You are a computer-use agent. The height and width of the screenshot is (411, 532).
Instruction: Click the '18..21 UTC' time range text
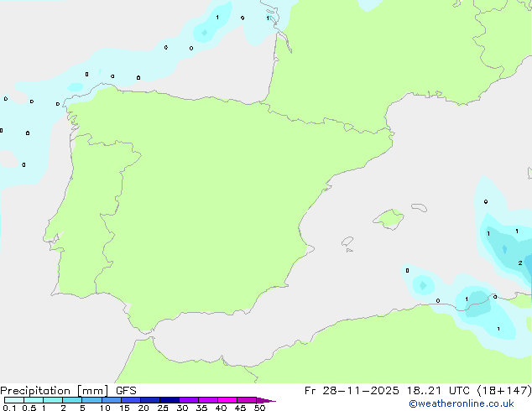point(439,391)
